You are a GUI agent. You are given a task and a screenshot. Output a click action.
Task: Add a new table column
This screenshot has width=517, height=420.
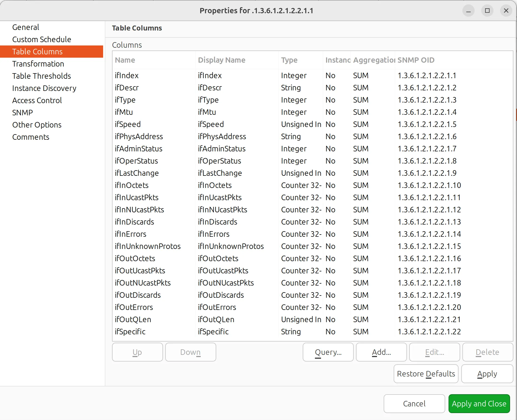(x=381, y=352)
